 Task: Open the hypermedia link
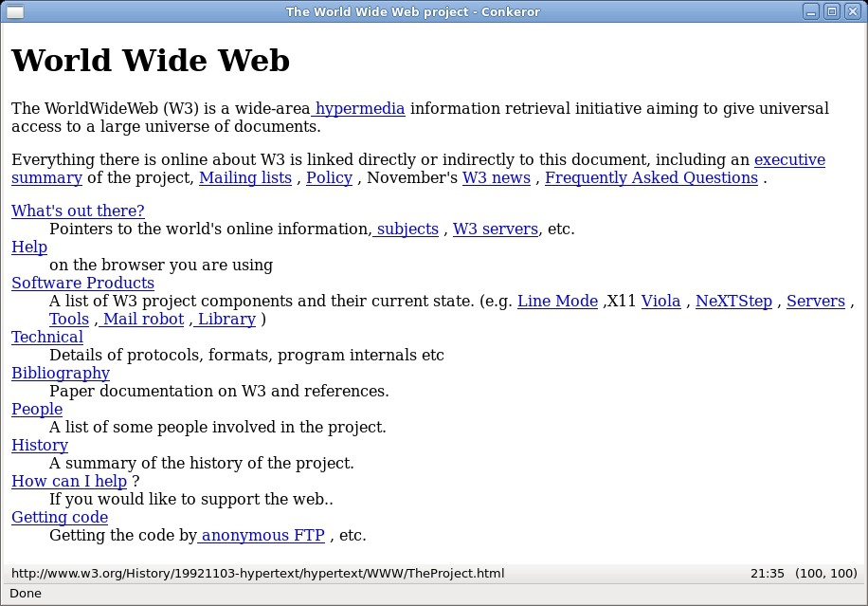pos(360,109)
